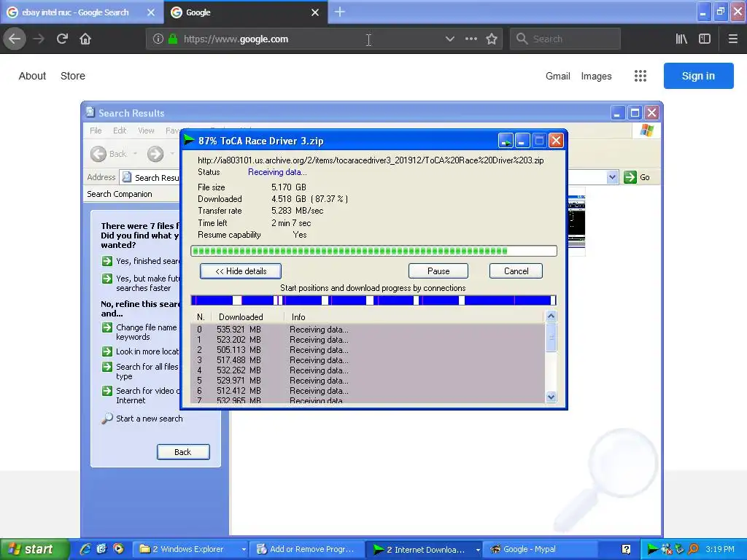Viewport: 747px width, 560px height.
Task: Click the help question mark taskbar icon
Action: [x=627, y=549]
